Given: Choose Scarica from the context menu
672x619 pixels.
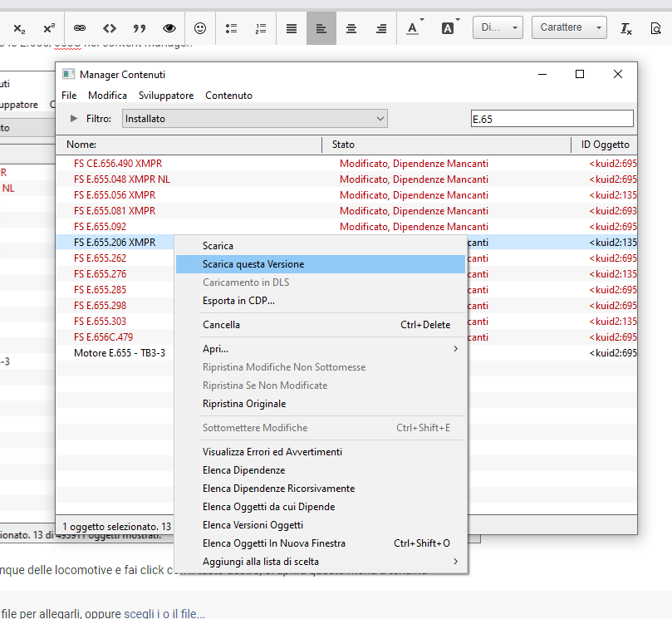Looking at the screenshot, I should [321, 246].
